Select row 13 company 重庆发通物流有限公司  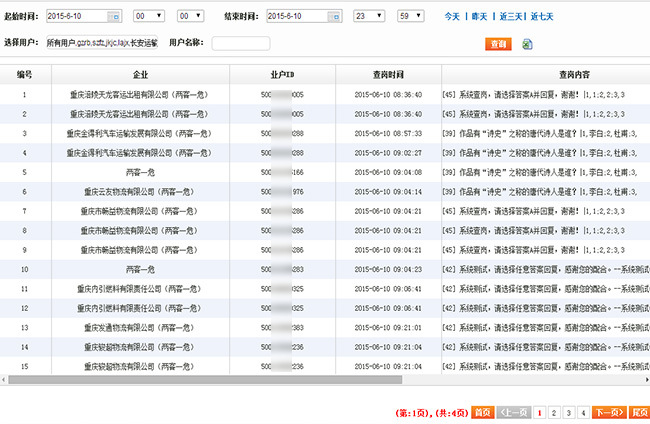click(x=139, y=328)
